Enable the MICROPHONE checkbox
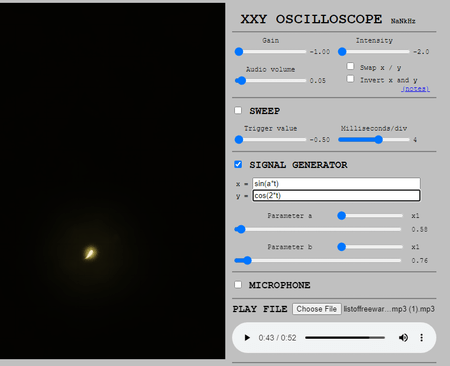 (x=238, y=285)
